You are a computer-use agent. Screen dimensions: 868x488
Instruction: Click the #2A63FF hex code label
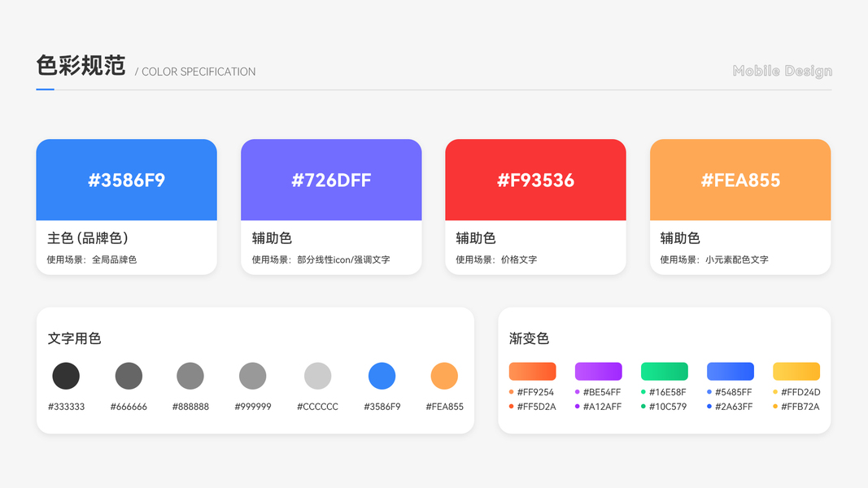point(734,407)
